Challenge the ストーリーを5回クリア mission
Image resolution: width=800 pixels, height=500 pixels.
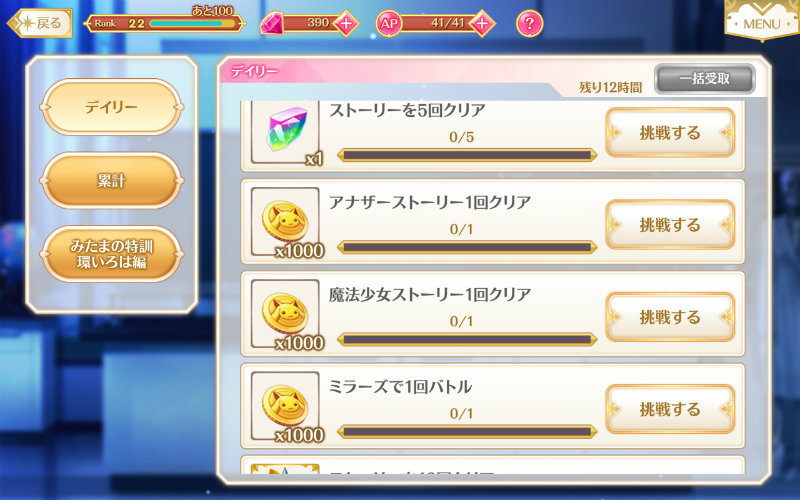tap(670, 133)
